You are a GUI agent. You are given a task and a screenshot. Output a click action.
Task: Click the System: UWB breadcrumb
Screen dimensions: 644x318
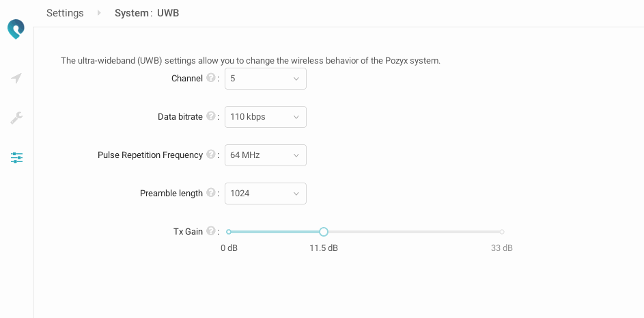tap(147, 13)
